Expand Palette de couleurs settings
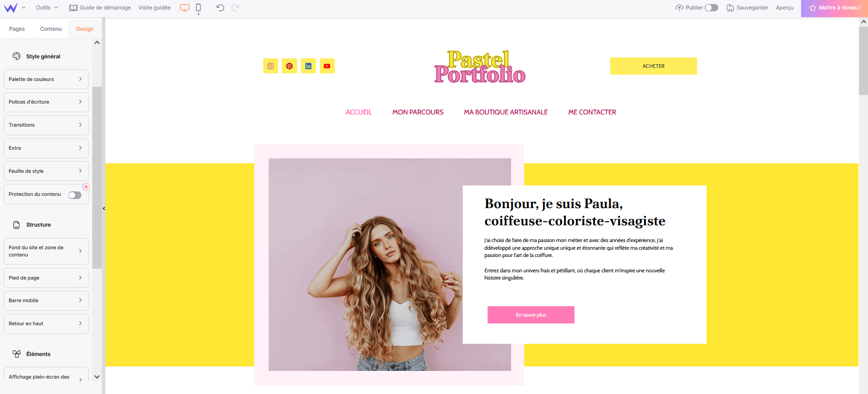 (46, 79)
